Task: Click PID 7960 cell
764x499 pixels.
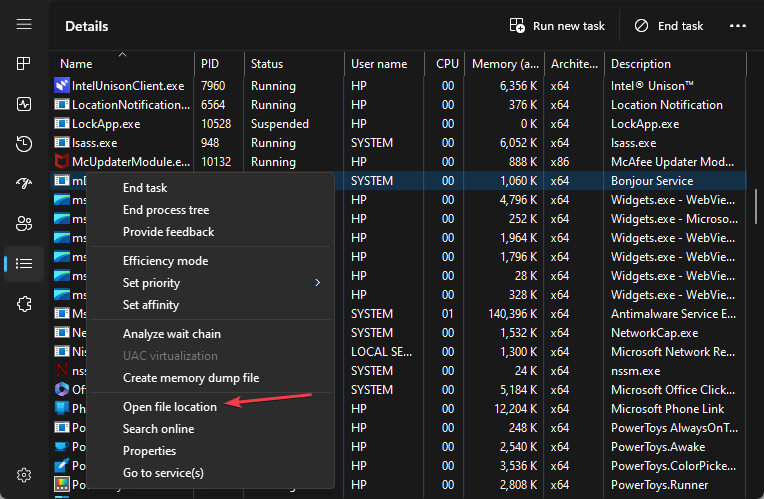Action: tap(212, 86)
